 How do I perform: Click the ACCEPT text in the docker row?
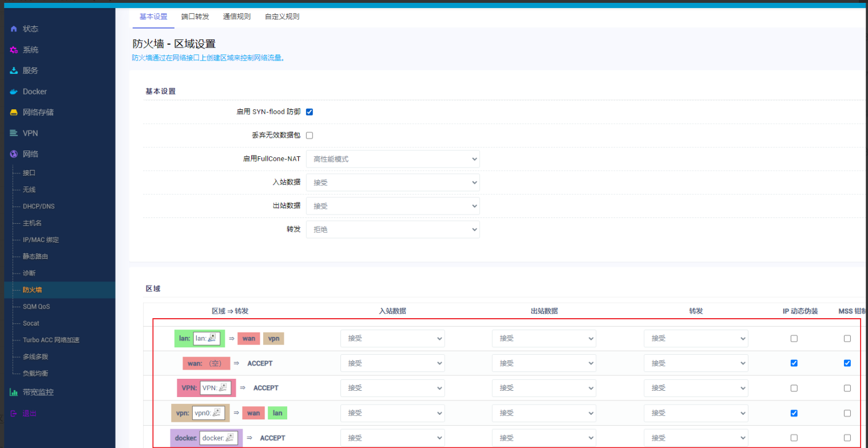click(272, 438)
